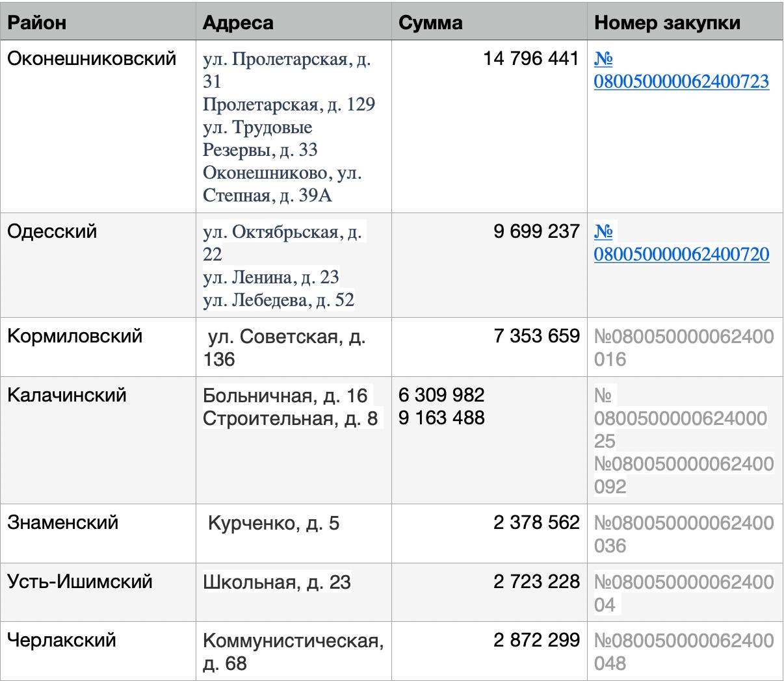Click the sum 2 872 299
The width and height of the screenshot is (784, 681).
[536, 640]
